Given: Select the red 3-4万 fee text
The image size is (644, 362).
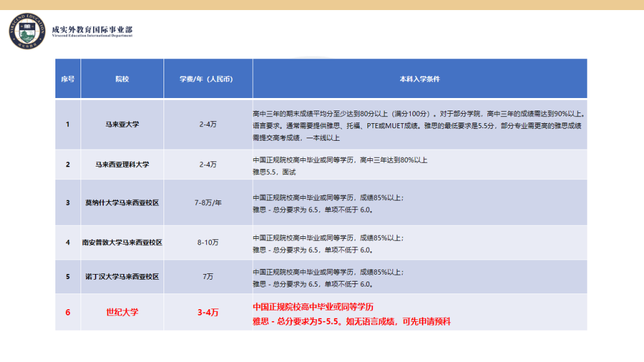Looking at the screenshot, I should point(208,312).
